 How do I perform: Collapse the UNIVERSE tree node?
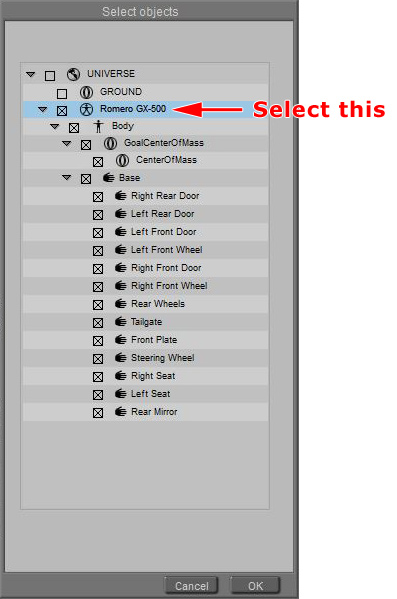[31, 74]
